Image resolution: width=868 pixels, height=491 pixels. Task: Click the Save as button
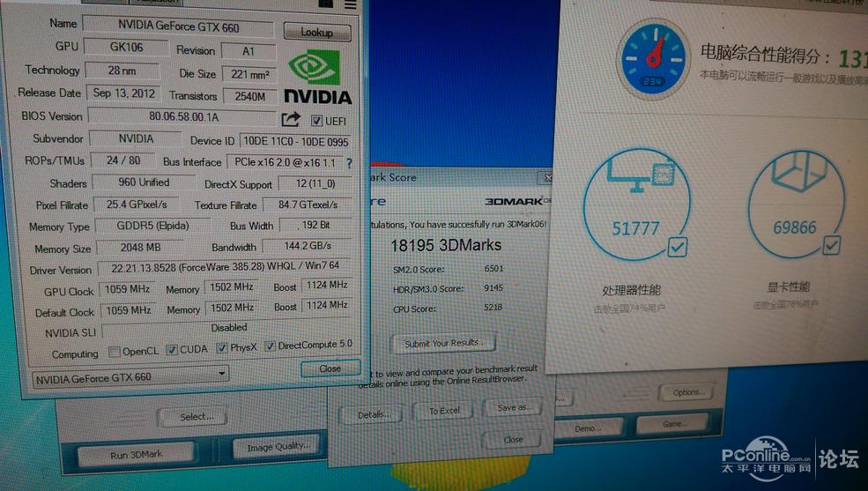(x=513, y=407)
